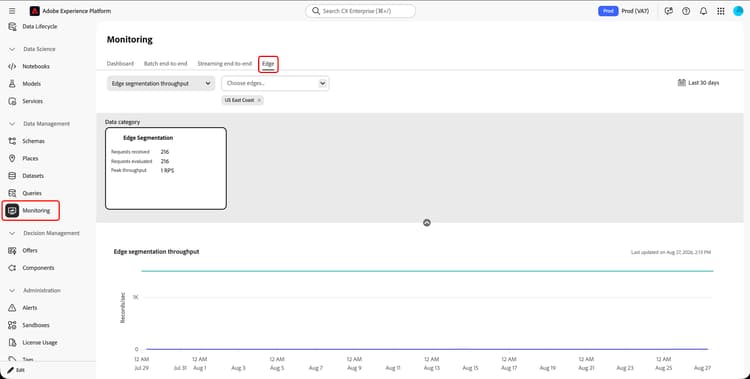Switch to the Dashboard tab
750x379 pixels.
(x=120, y=64)
